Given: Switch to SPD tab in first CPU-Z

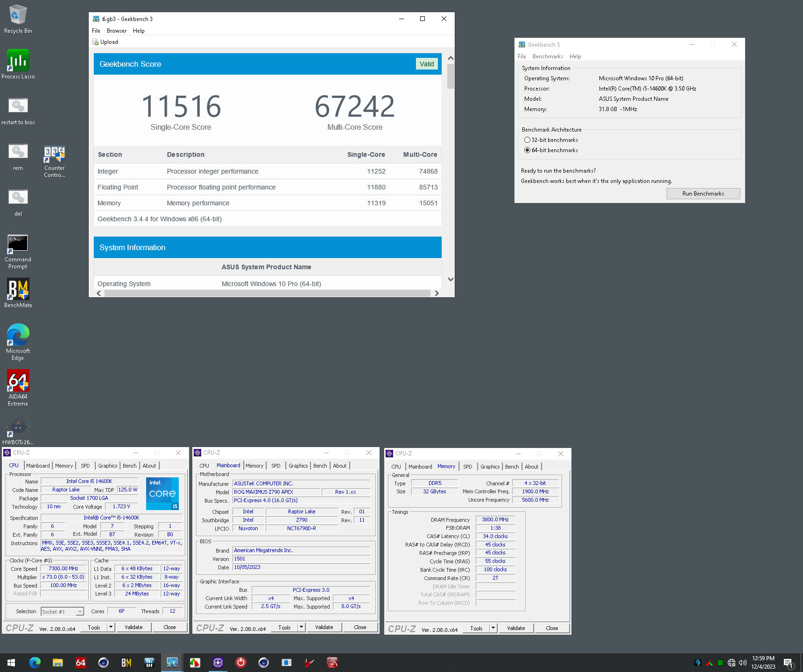Looking at the screenshot, I should click(x=85, y=466).
